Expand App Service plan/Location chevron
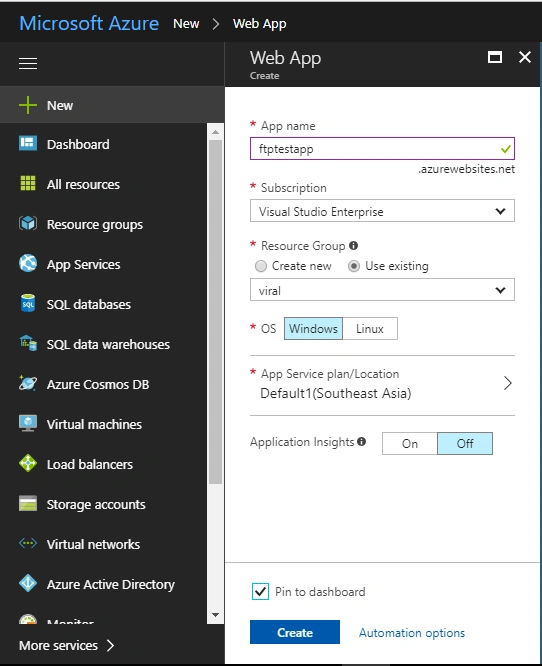The width and height of the screenshot is (542, 666). [x=508, y=383]
